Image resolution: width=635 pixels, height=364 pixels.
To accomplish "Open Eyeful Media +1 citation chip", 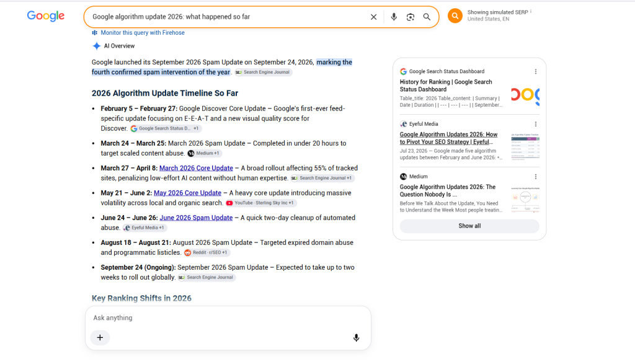I will click(x=145, y=228).
